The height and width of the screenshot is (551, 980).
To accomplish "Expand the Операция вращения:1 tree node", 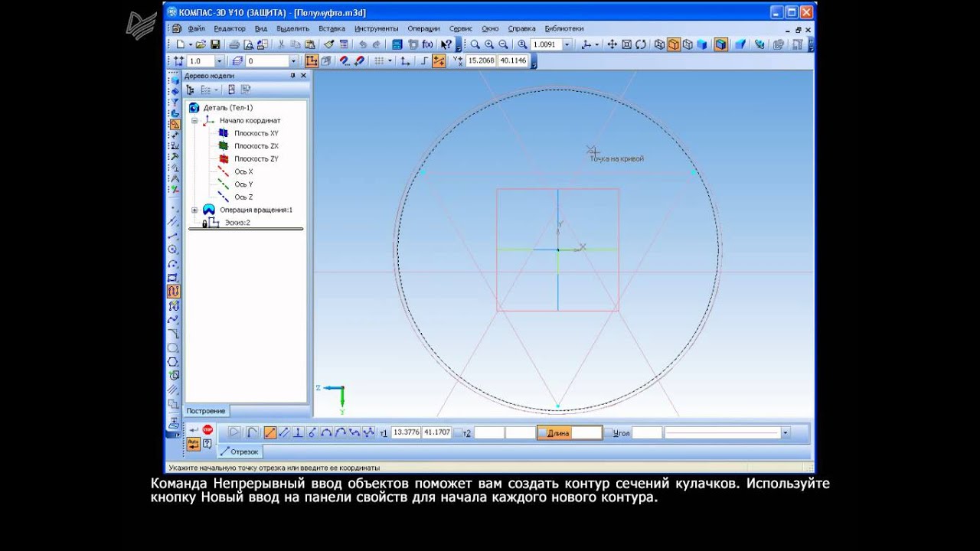I will click(x=194, y=210).
